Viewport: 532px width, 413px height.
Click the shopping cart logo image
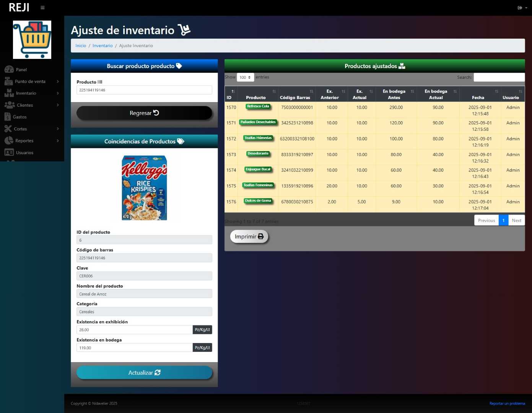point(32,40)
